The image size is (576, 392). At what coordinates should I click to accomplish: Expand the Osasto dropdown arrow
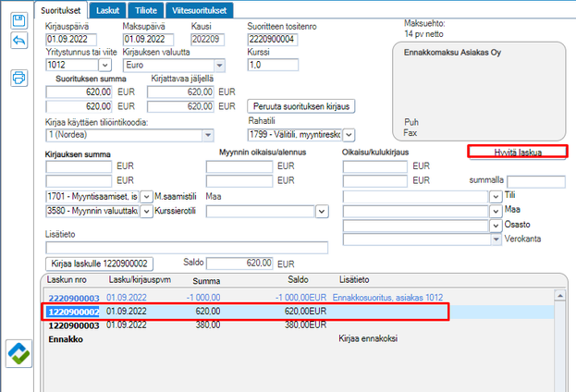coord(496,226)
